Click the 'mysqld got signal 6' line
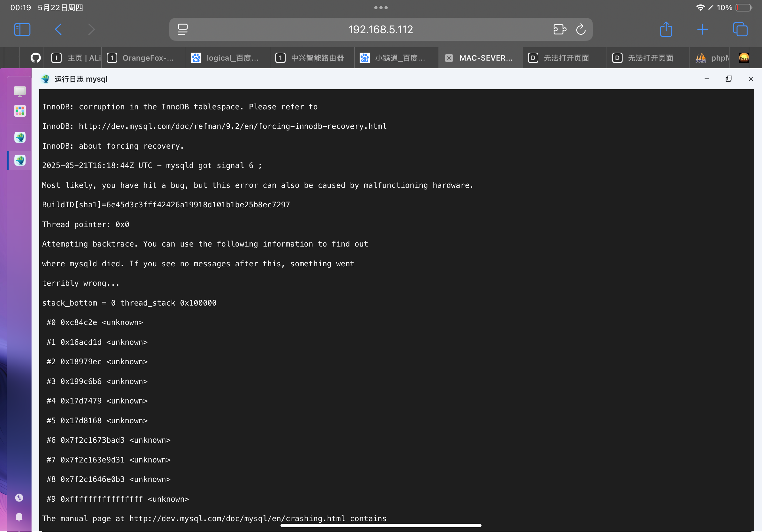 [152, 166]
